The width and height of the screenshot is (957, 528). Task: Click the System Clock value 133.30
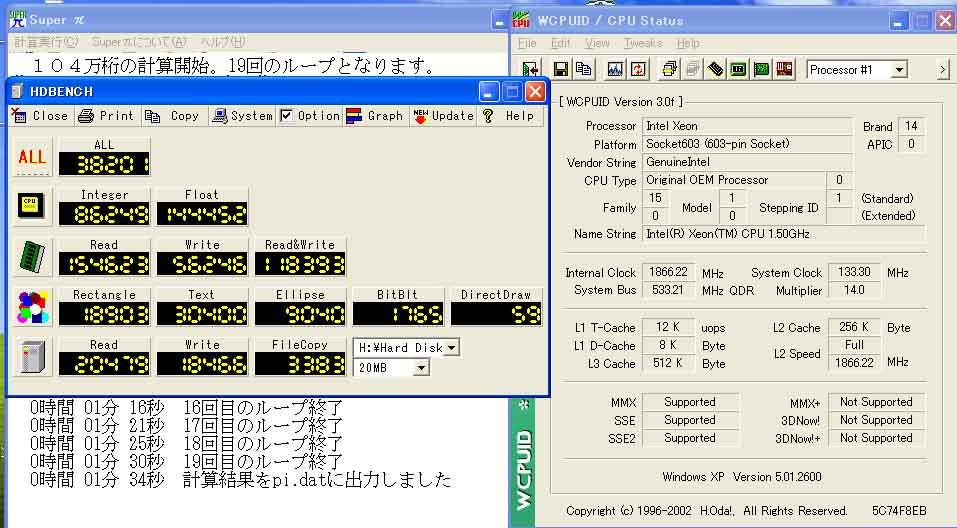[x=854, y=272]
